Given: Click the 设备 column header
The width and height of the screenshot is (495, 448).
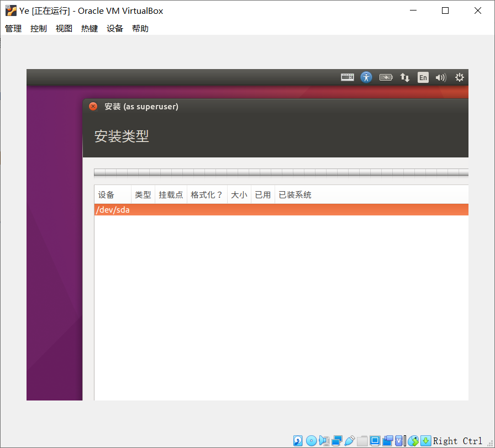Looking at the screenshot, I should [x=113, y=195].
